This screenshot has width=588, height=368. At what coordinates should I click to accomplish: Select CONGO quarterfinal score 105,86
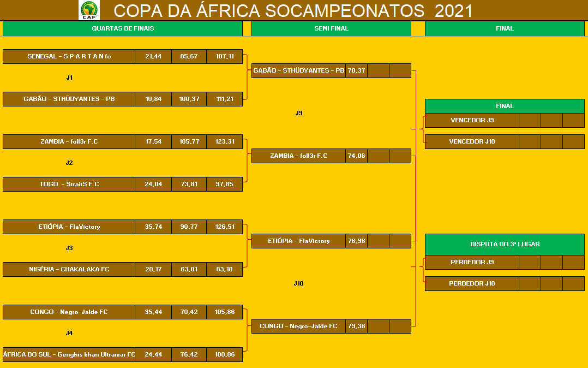pyautogui.click(x=224, y=312)
